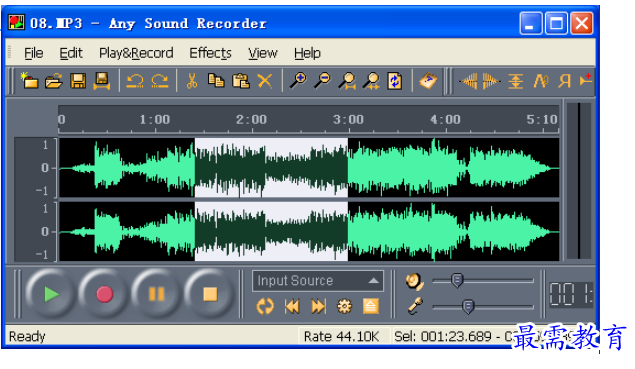
Task: Apply the Normalize effect icon
Action: tap(516, 81)
